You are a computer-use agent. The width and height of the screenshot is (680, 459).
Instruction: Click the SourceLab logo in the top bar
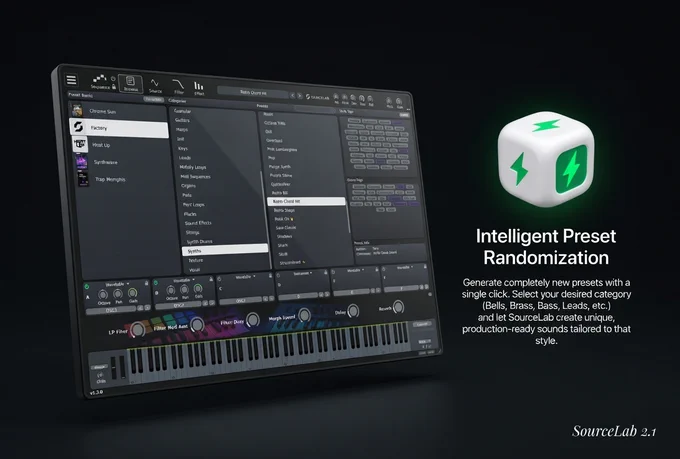pyautogui.click(x=317, y=97)
